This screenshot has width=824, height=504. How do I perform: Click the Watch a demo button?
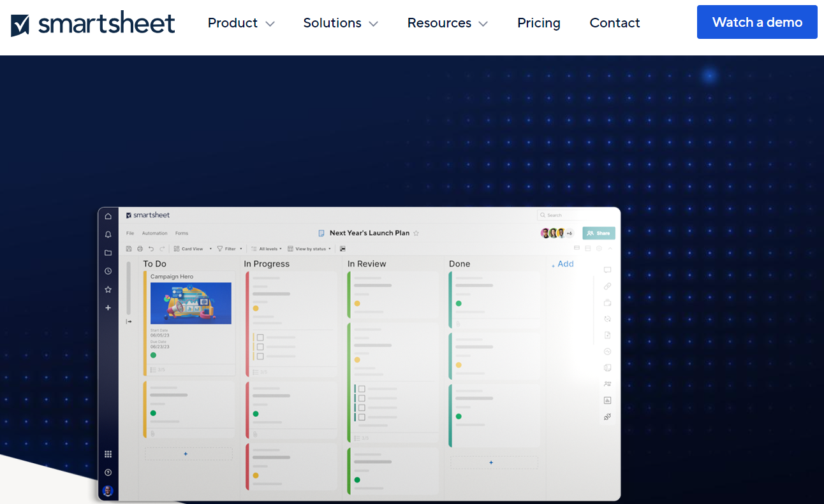(x=757, y=22)
